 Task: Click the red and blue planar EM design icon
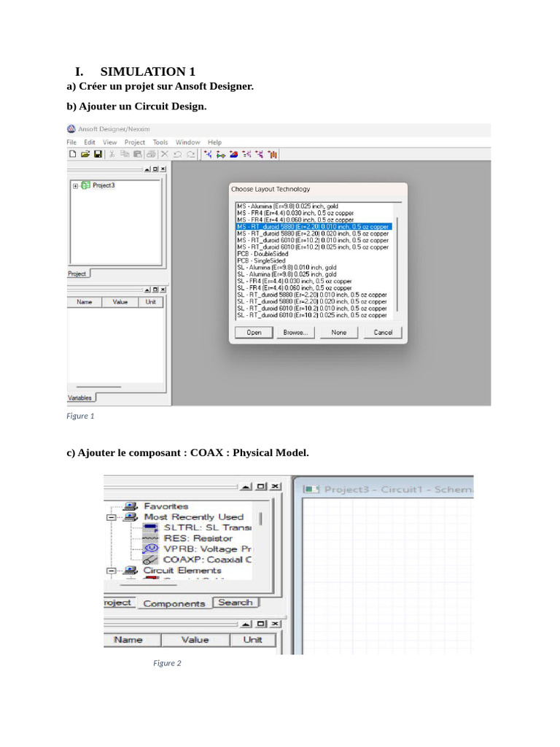[233, 154]
